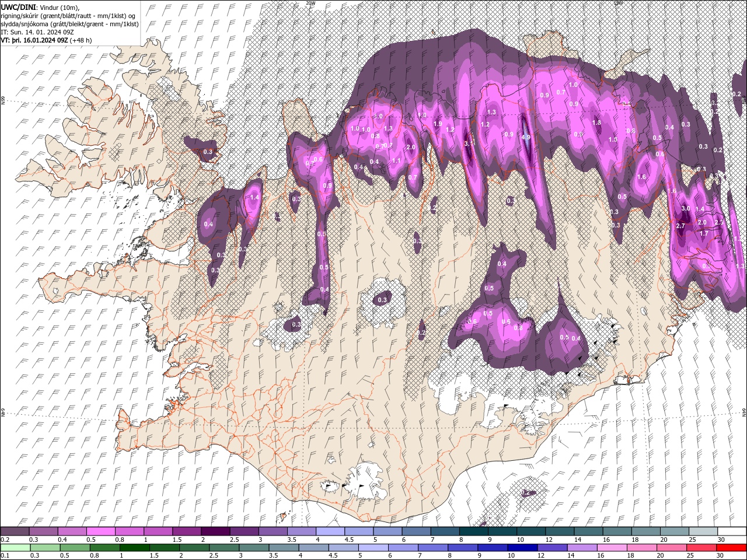Click the palest green 0.1 swatch in the lower legend
Image resolution: width=747 pixels, height=560 pixels.
tap(15, 548)
